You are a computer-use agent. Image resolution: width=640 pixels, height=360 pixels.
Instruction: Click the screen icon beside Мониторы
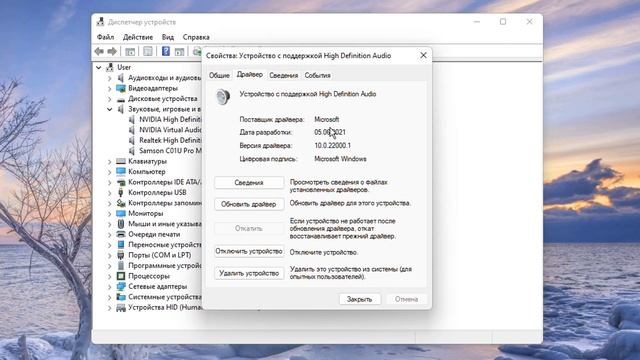[x=121, y=213]
